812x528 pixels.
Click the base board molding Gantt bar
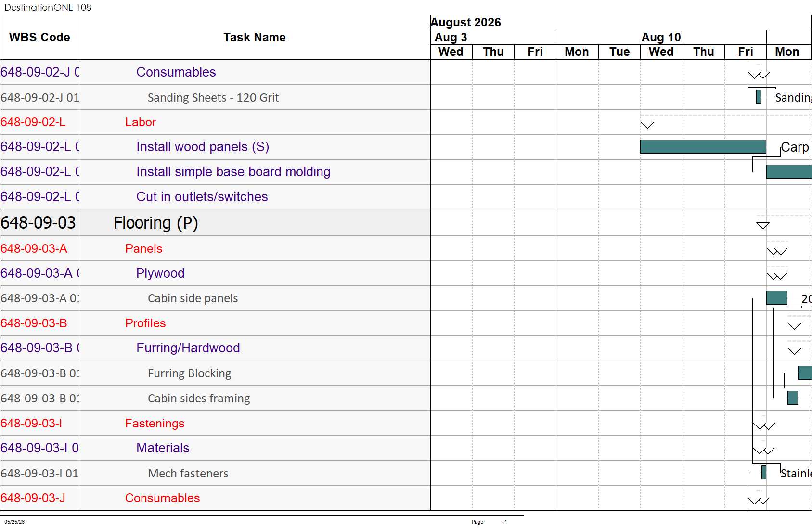pos(789,172)
